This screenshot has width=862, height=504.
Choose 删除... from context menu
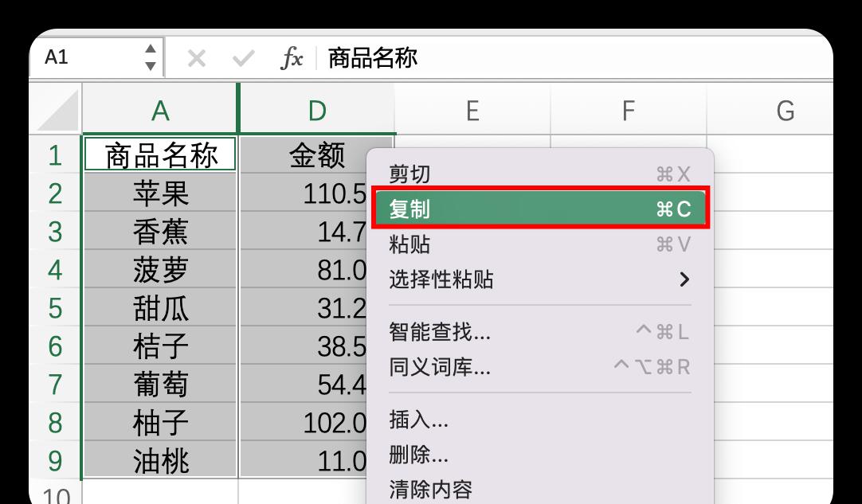pyautogui.click(x=540, y=455)
